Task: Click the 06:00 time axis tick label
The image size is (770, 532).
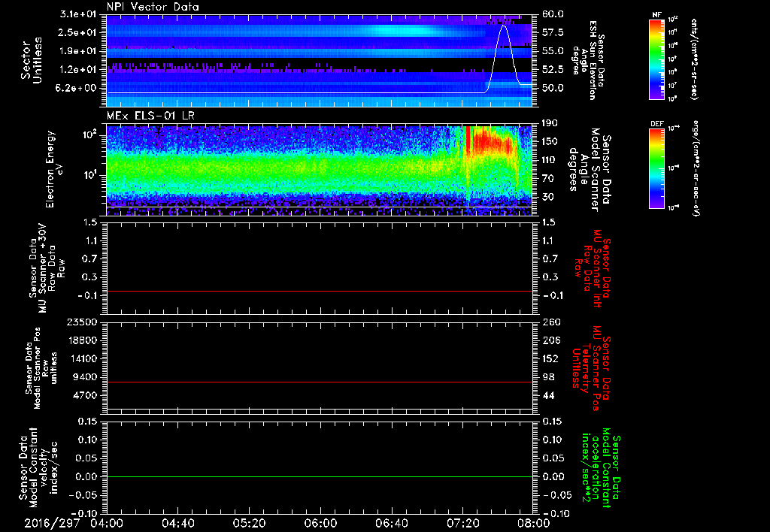Action: pyautogui.click(x=320, y=523)
